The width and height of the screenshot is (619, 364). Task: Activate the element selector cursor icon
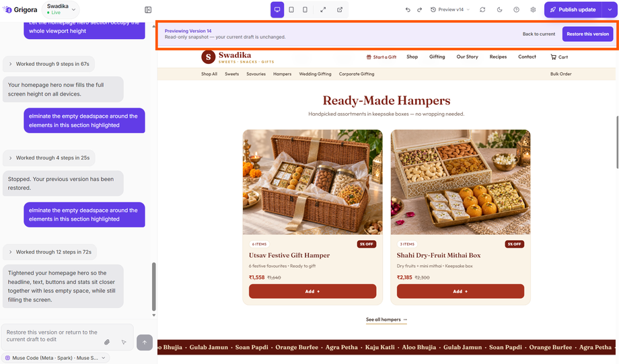click(x=124, y=342)
